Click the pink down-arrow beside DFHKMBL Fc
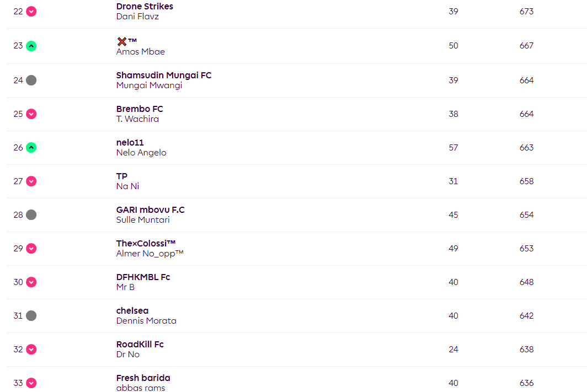Viewport: 587px width, 392px height. point(31,282)
